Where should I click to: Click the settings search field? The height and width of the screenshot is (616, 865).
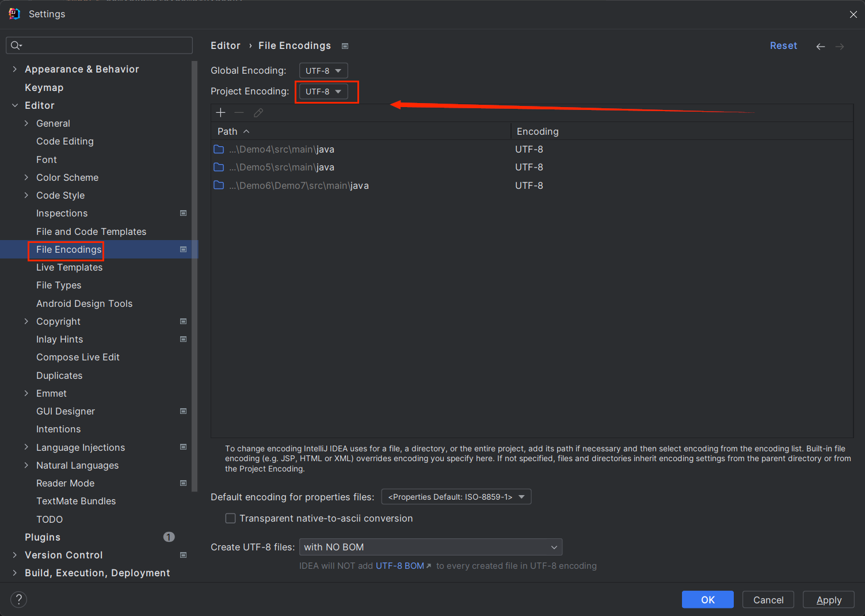[99, 45]
